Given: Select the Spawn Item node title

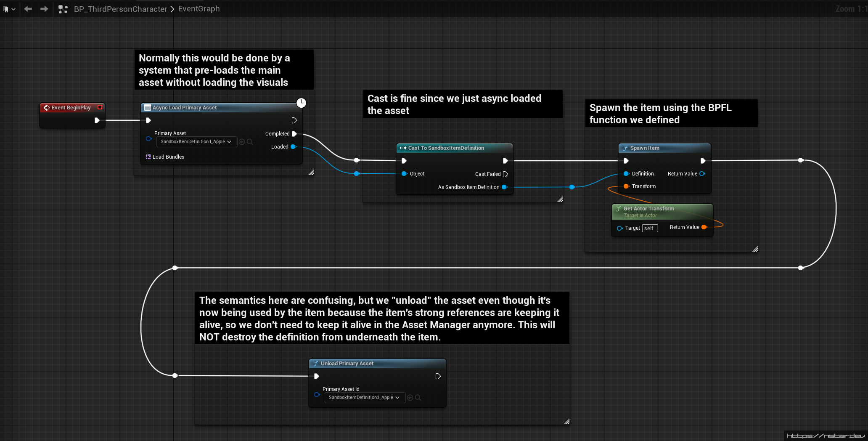Looking at the screenshot, I should click(644, 148).
